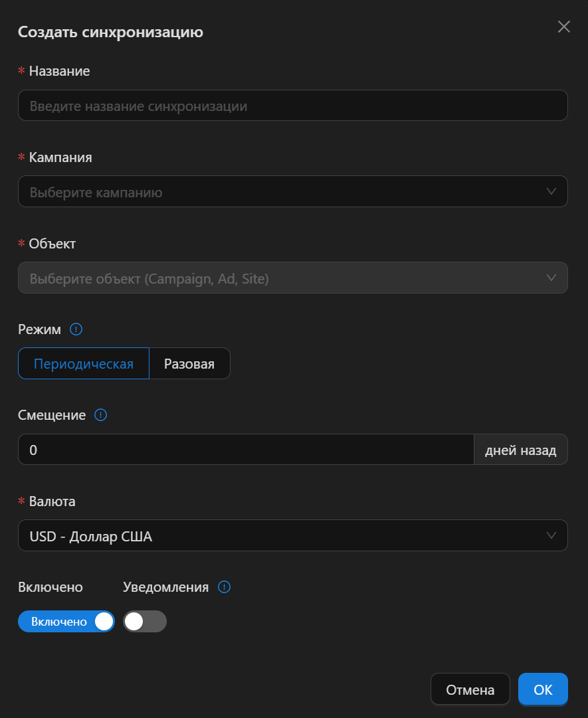Click the chevron arrow in Кампания field

pos(551,191)
